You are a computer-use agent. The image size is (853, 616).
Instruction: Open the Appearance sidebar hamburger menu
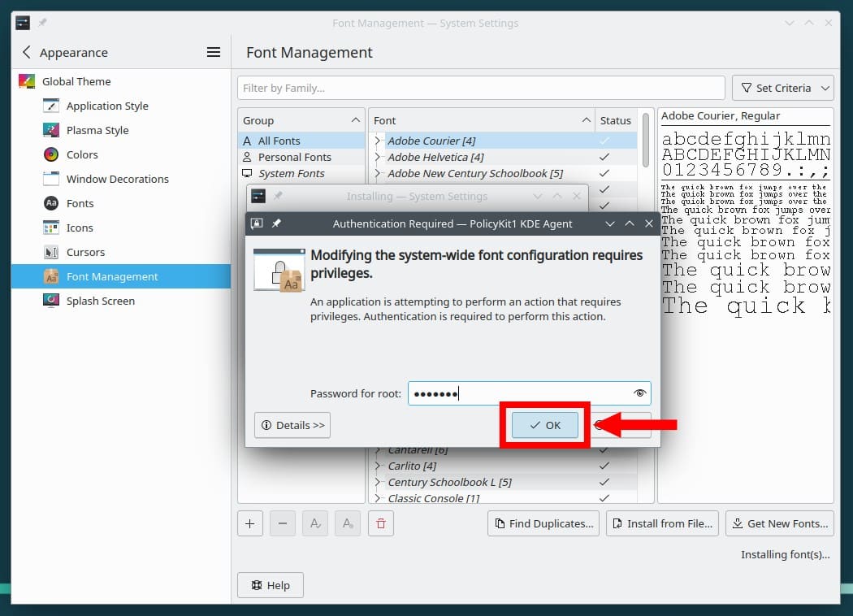tap(213, 51)
